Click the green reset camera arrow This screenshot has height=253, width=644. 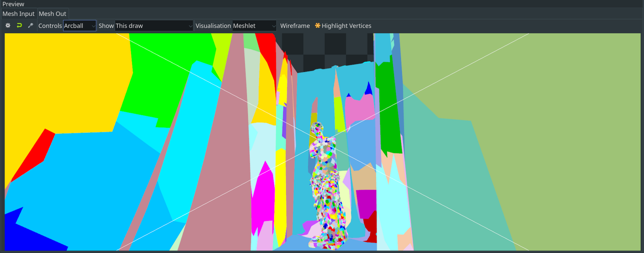pyautogui.click(x=19, y=26)
